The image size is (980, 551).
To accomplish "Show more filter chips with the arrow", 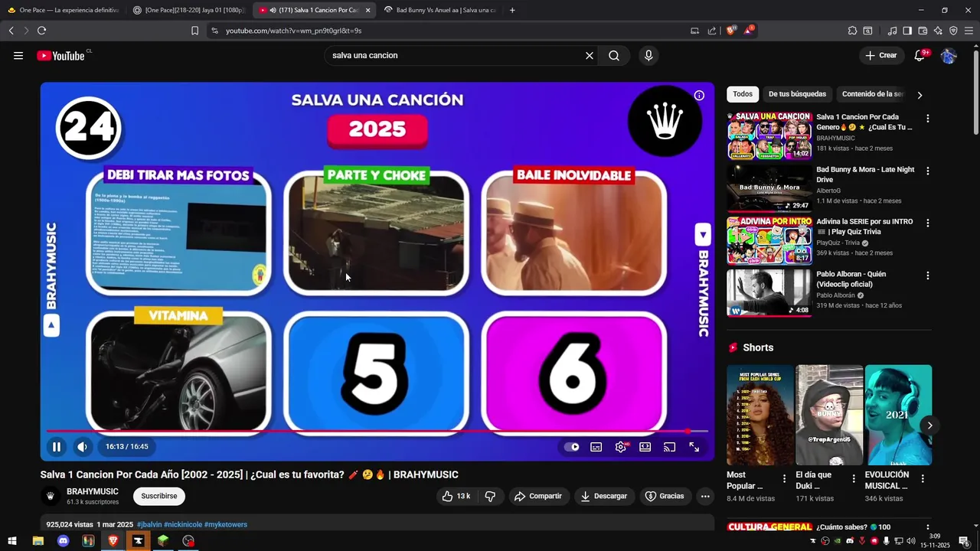I will point(920,95).
